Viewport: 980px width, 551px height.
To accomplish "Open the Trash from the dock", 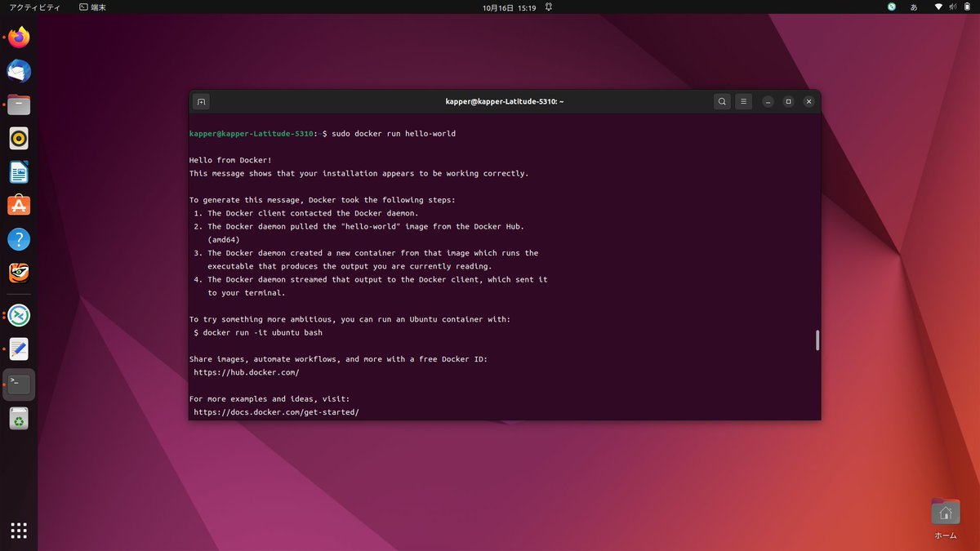I will pyautogui.click(x=19, y=418).
